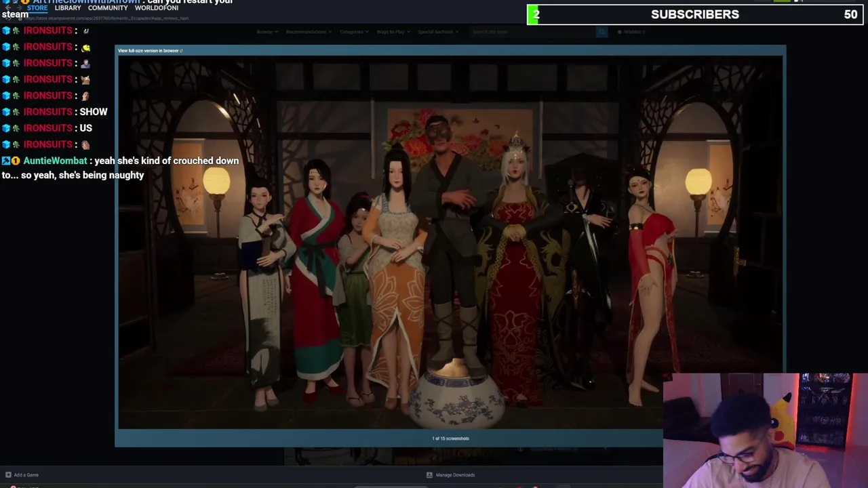Expand the Ways to Play dropdown
Screen dimensions: 868x488
point(392,32)
